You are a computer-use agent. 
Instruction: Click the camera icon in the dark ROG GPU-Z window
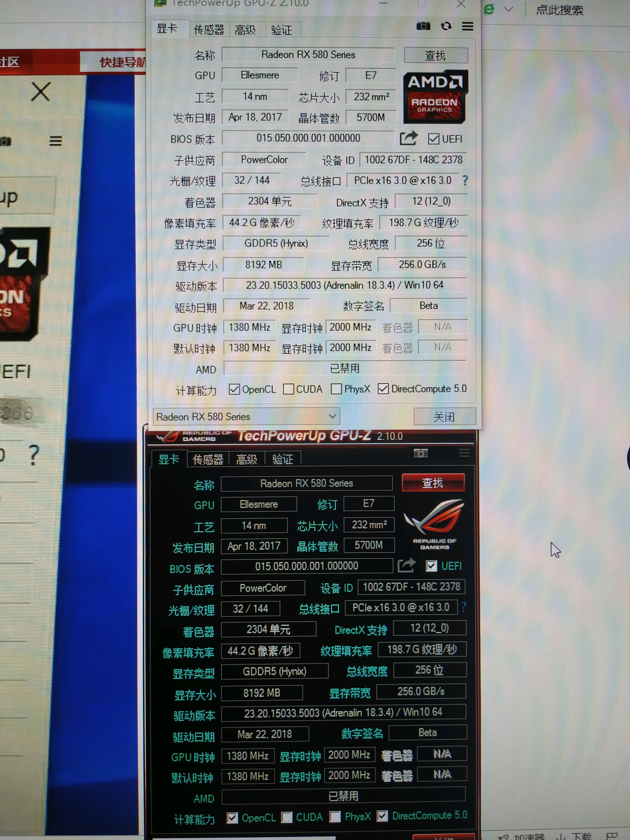[x=421, y=453]
